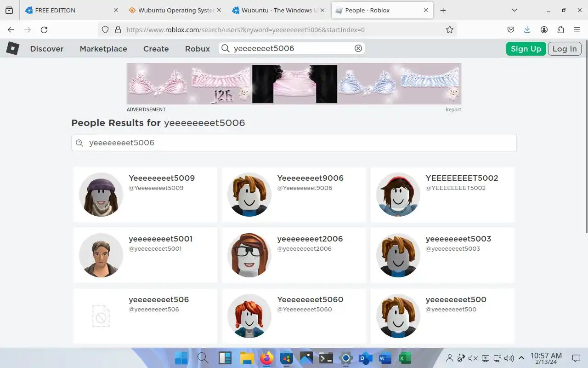The width and height of the screenshot is (588, 368).
Task: Bookmark this page with the star
Action: (450, 29)
